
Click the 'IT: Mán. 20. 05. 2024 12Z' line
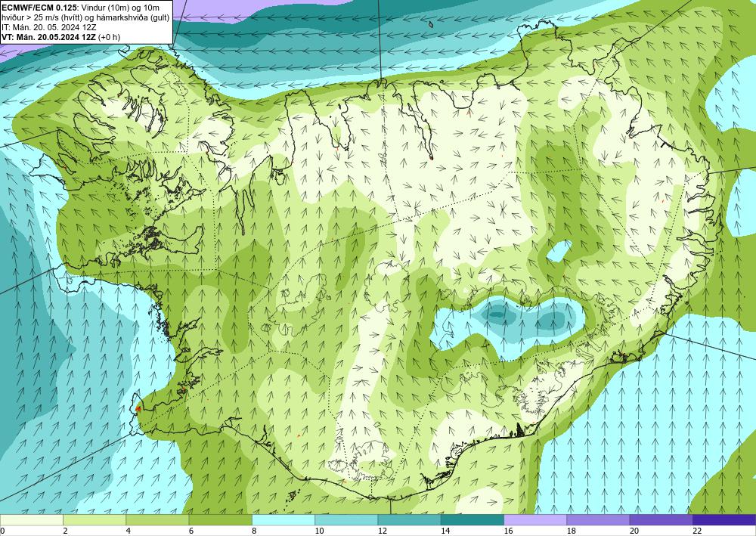[48, 27]
